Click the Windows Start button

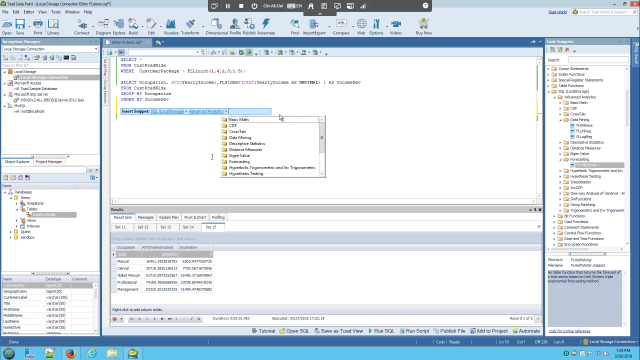(x=9, y=353)
